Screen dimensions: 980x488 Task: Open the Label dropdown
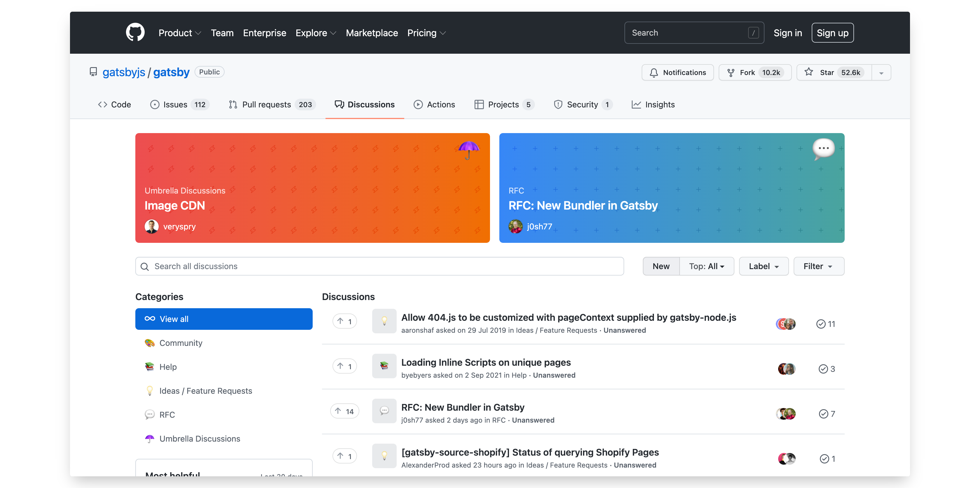click(x=764, y=266)
